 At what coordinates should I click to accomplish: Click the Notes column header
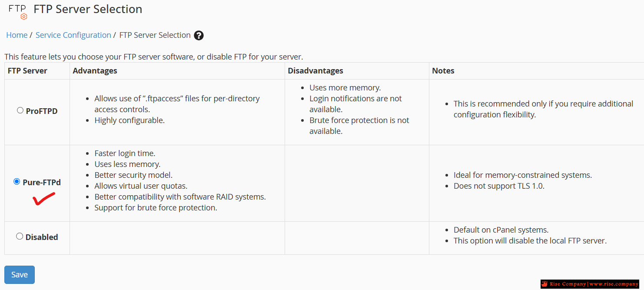(x=443, y=70)
